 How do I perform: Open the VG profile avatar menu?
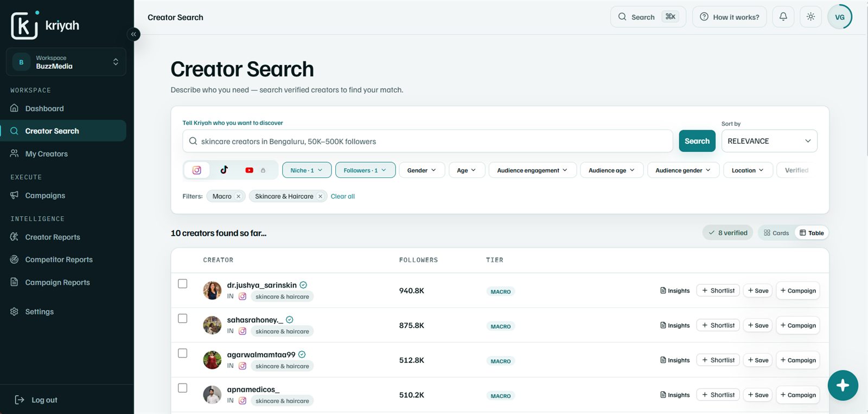[839, 17]
